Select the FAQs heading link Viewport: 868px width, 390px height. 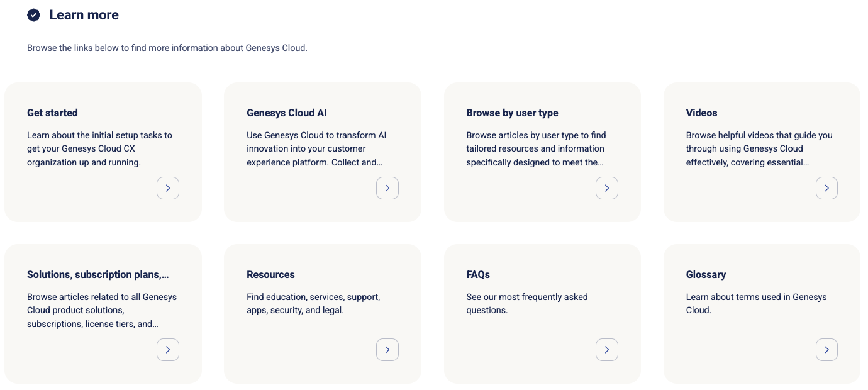point(478,275)
